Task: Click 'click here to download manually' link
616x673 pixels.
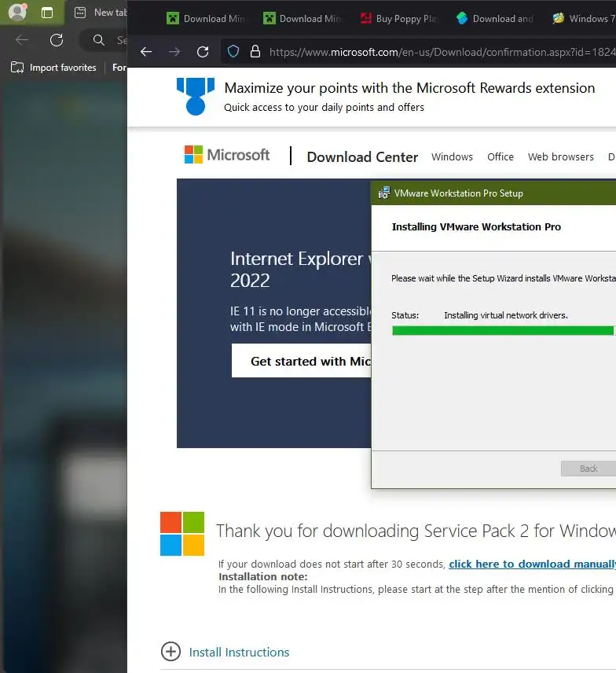Action: (x=533, y=564)
